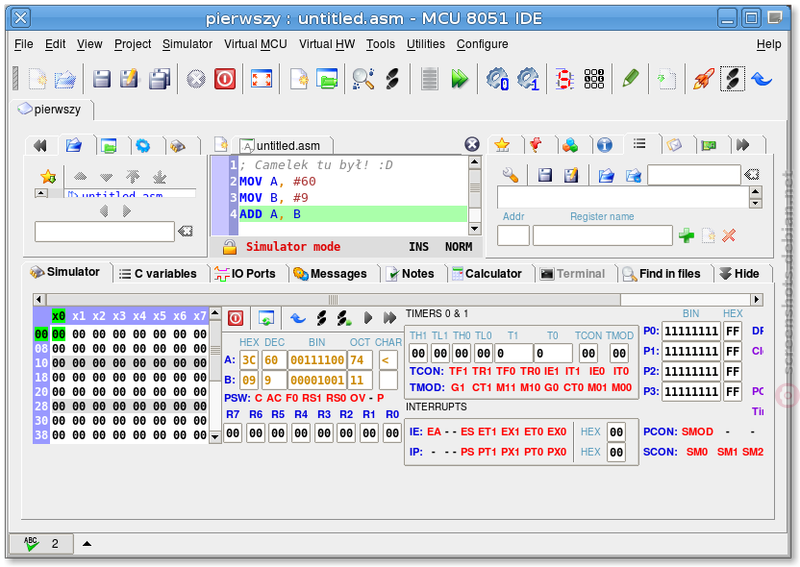Click the Save floppy disk icon
This screenshot has width=800, height=567.
pos(102,79)
